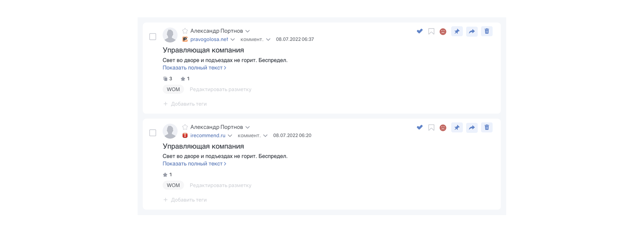Click the negative sentiment face on irecommend.ru post
The image size is (644, 232).
443,128
